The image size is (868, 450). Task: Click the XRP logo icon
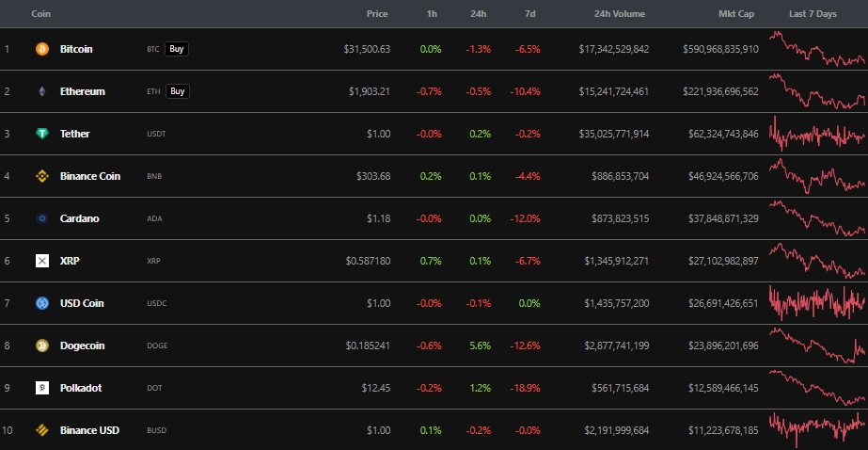pyautogui.click(x=41, y=261)
